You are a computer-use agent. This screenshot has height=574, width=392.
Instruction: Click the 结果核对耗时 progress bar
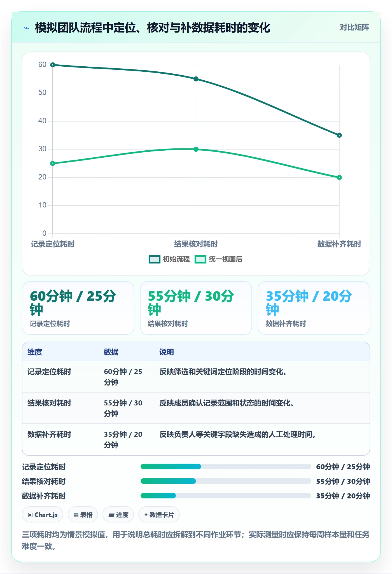[226, 481]
